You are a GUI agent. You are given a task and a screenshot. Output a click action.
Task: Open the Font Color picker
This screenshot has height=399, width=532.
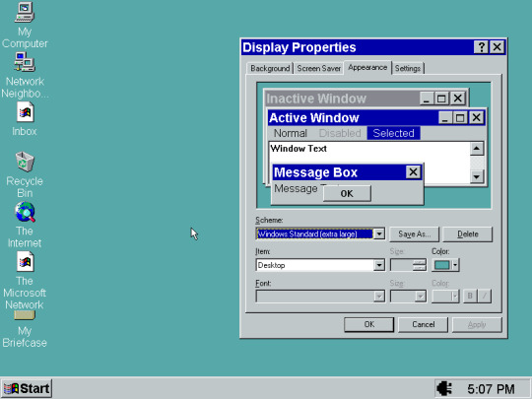tap(445, 297)
